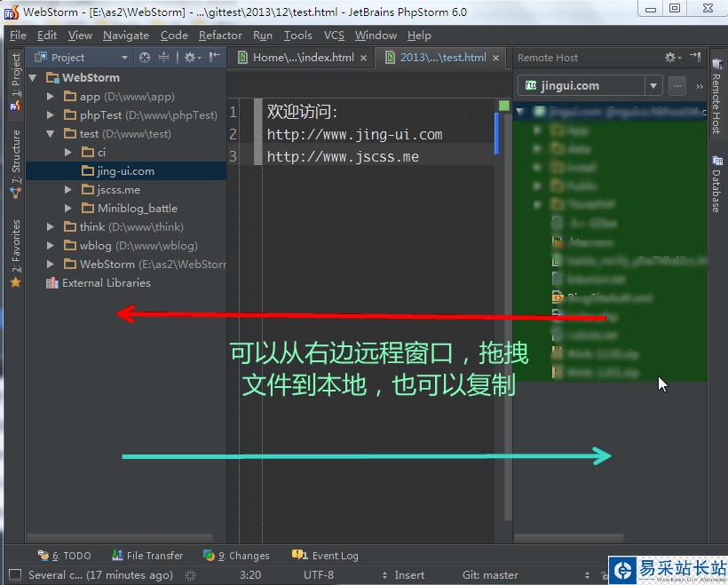The width and height of the screenshot is (728, 585).
Task: Open the jingui.com server dropdown
Action: click(x=653, y=86)
